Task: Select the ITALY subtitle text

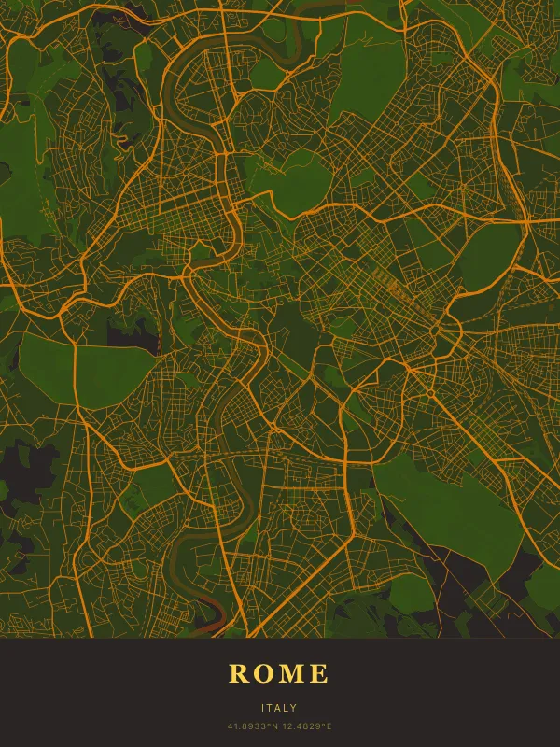Action: click(279, 708)
